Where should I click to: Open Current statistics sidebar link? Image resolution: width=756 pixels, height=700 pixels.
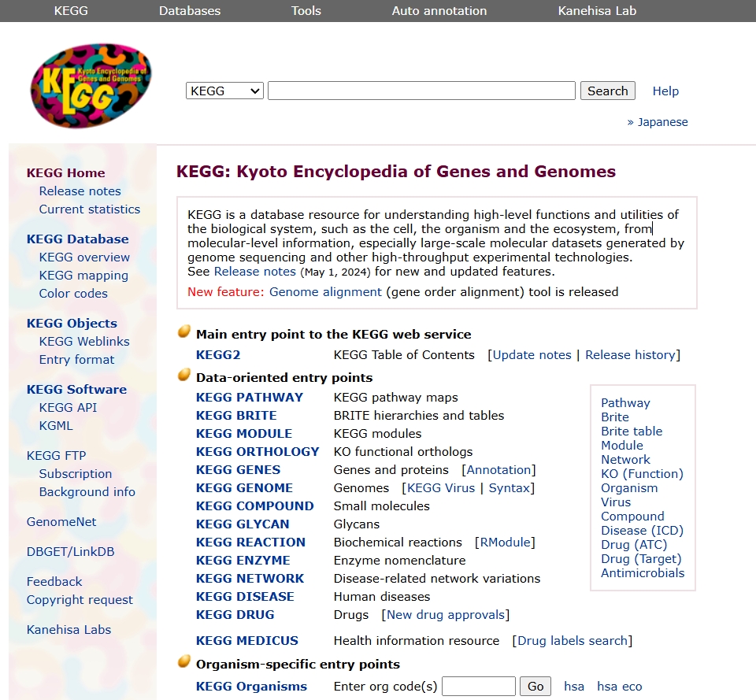click(x=90, y=209)
